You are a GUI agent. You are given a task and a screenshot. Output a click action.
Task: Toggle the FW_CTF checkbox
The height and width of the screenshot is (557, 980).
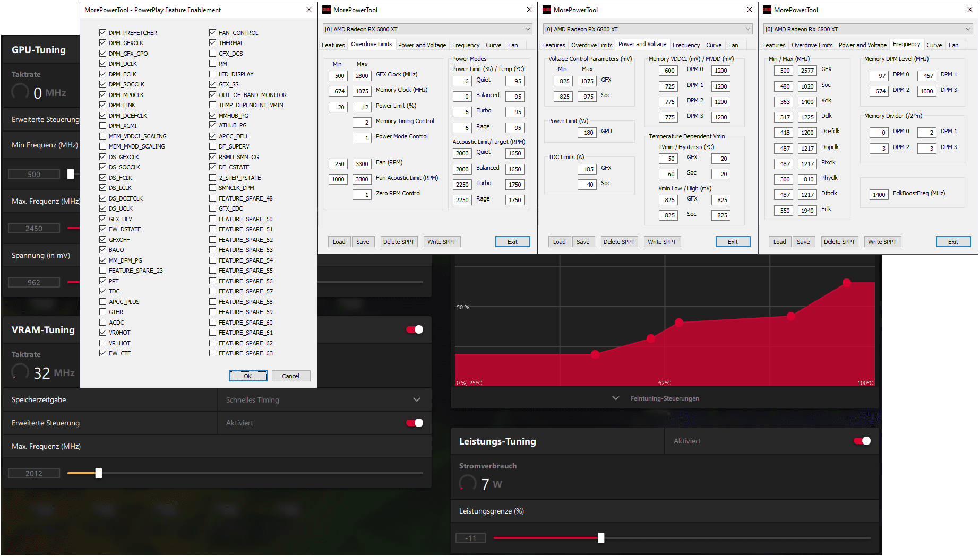point(102,353)
